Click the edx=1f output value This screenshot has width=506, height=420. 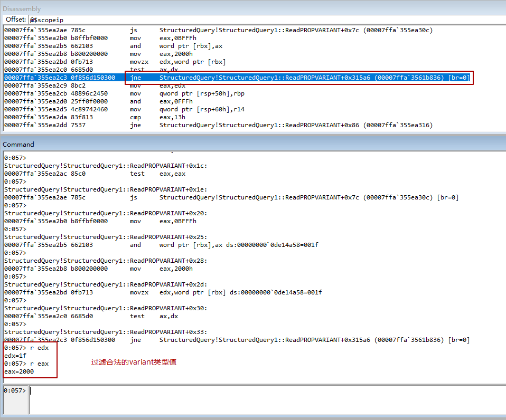pos(15,356)
